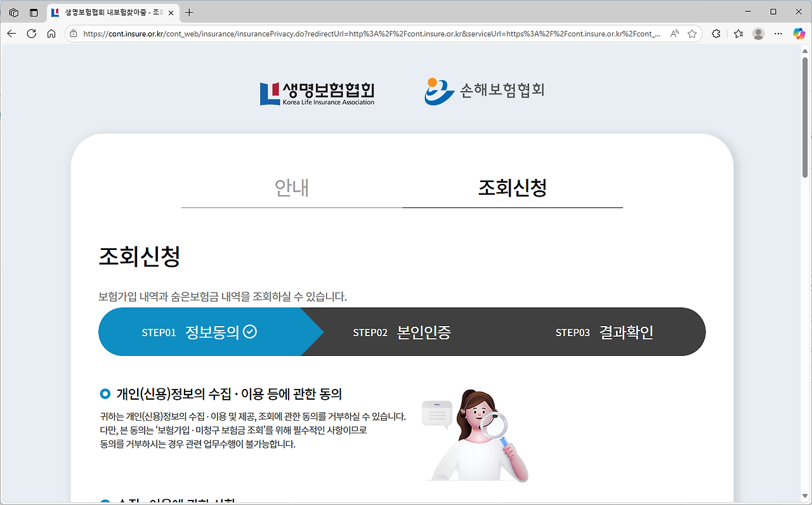Screen dimensions: 812x505
Task: Open the tab actions menu icon
Action: (34, 12)
